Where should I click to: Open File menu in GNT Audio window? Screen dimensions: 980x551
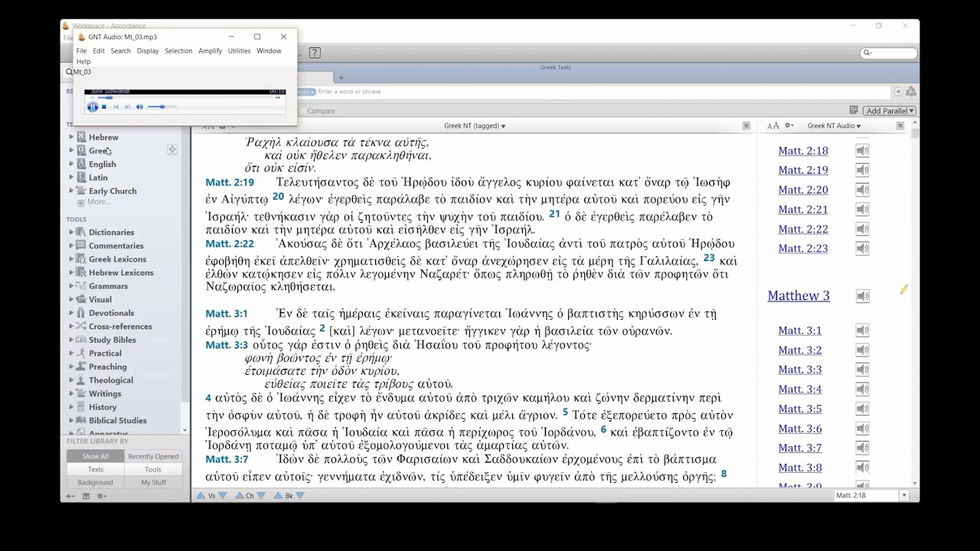click(81, 51)
